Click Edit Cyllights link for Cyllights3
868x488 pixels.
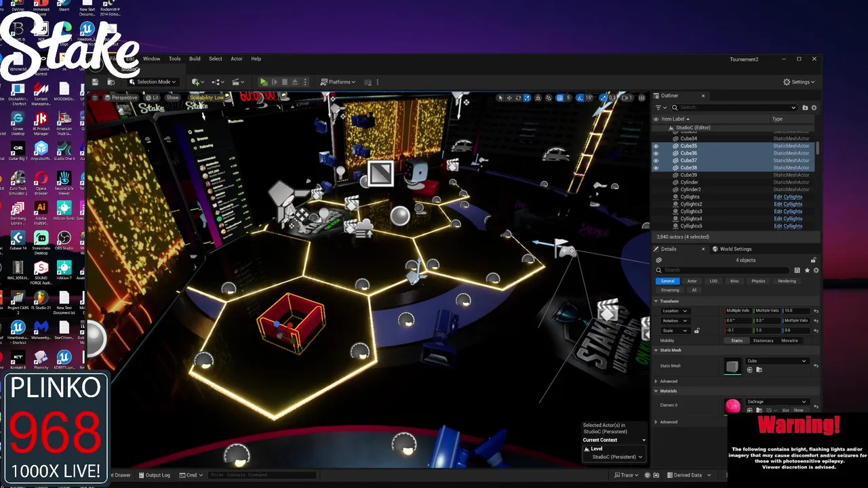click(788, 211)
